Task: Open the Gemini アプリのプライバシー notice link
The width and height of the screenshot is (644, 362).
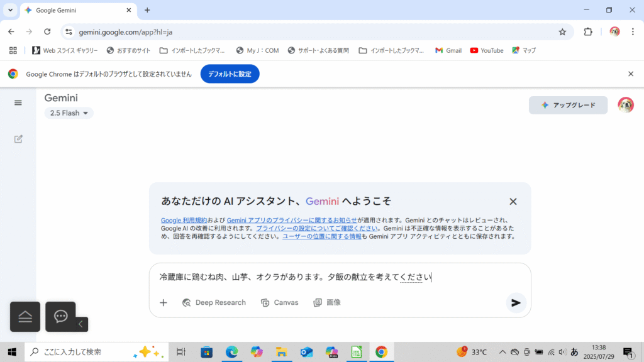Action: [292, 221]
